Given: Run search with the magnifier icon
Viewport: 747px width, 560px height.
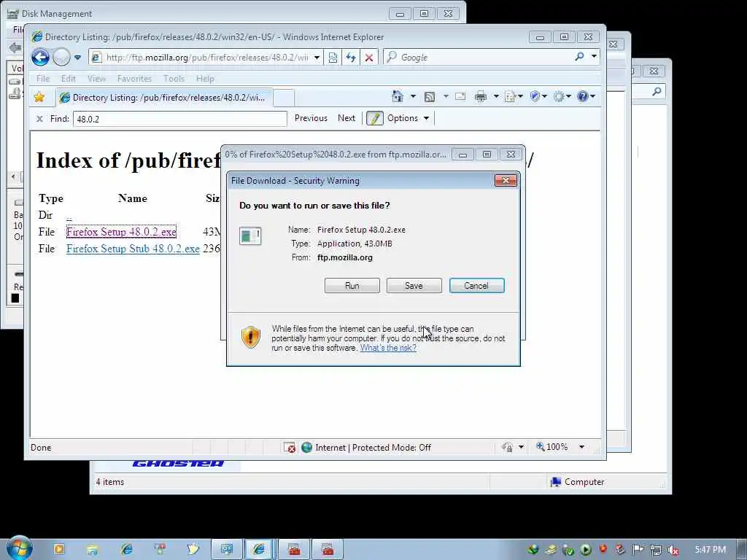Looking at the screenshot, I should [579, 57].
